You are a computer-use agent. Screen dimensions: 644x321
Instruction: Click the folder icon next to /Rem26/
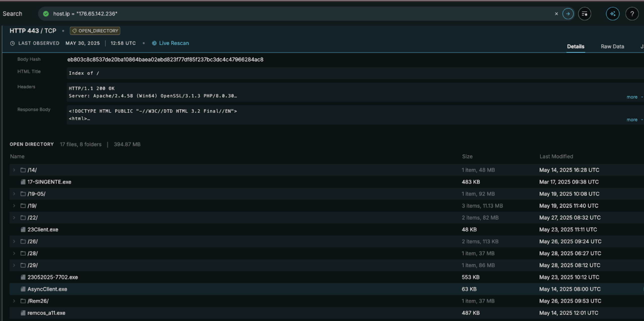point(23,301)
